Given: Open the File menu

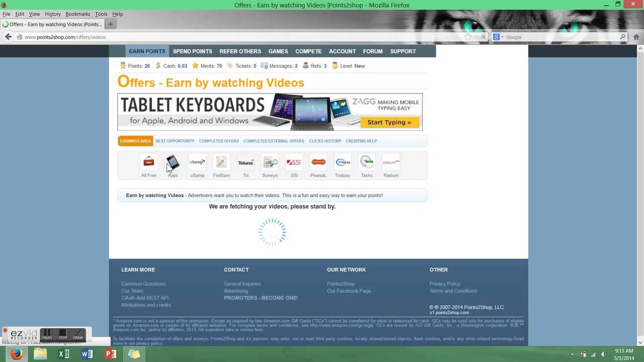Looking at the screenshot, I should point(6,14).
